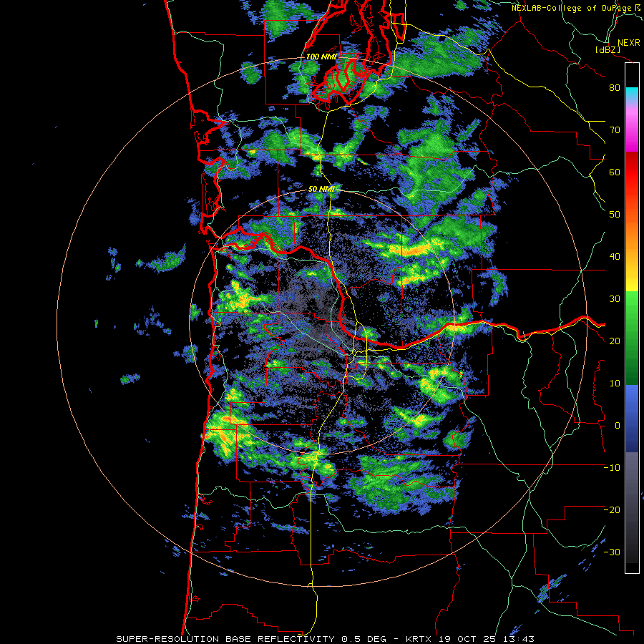
Task: Click the 0 value on the dBZ scale
Action: tap(617, 426)
